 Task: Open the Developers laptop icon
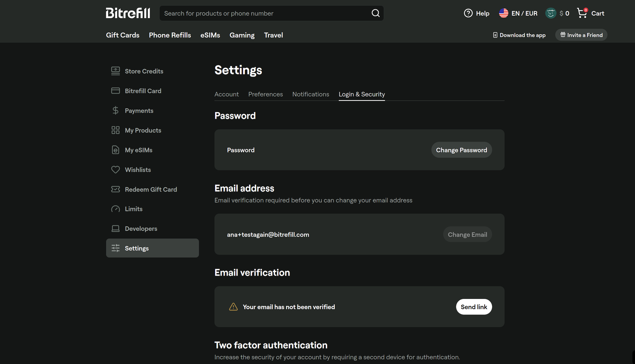(x=116, y=229)
